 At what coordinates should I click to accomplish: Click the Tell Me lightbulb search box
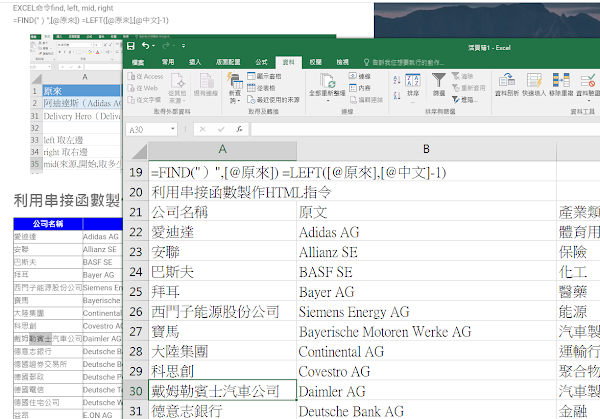[x=404, y=62]
